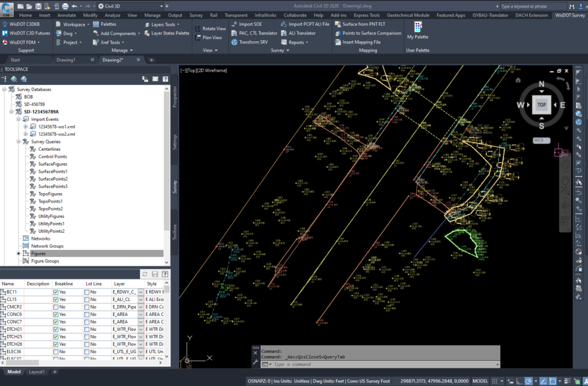Image resolution: width=588 pixels, height=386 pixels.
Task: Check Lot Line for CONC7
Action: point(87,322)
